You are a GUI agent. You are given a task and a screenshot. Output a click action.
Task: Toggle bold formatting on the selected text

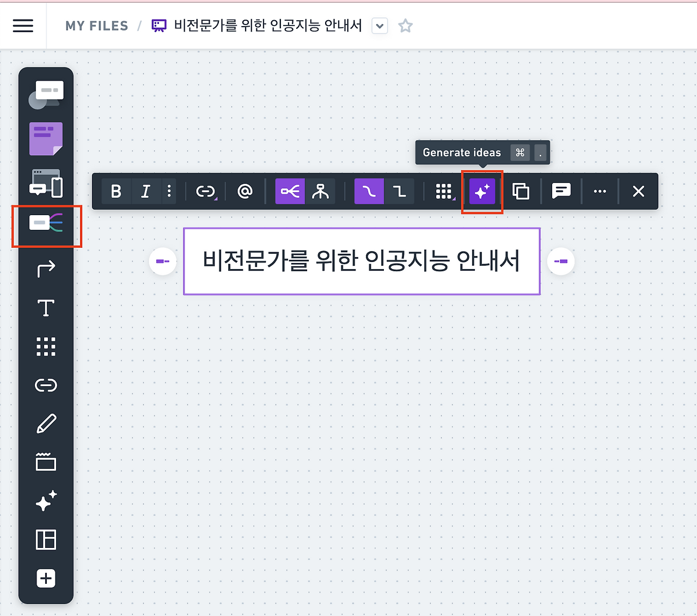point(115,191)
